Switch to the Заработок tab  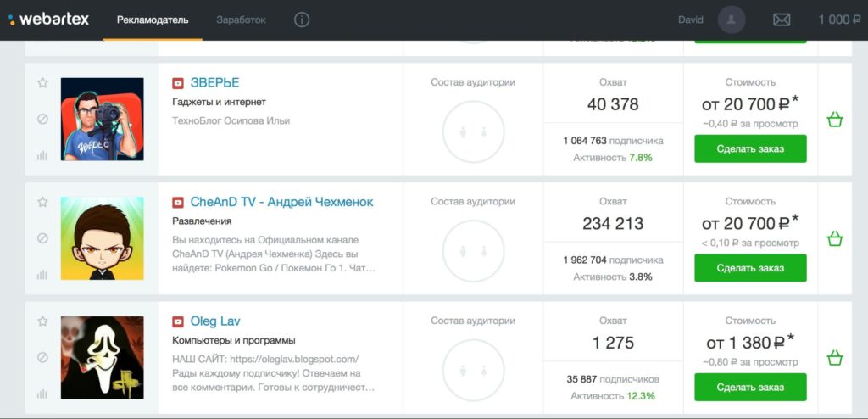[x=241, y=20]
